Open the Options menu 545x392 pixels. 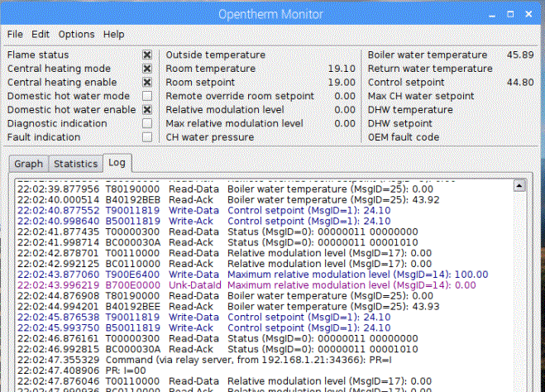(76, 34)
